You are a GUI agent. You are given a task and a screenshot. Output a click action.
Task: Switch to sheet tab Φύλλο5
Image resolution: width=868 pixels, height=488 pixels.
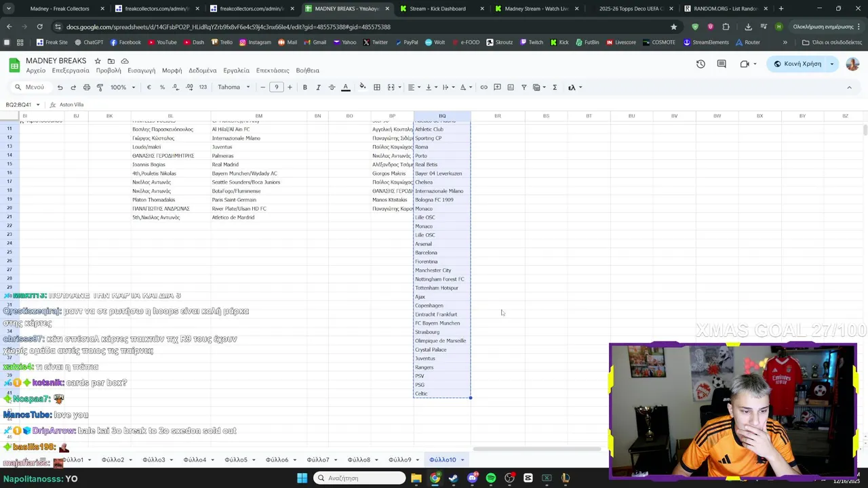point(236,460)
